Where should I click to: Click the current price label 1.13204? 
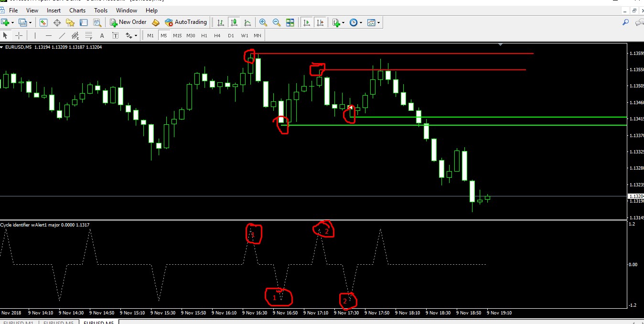tap(636, 196)
